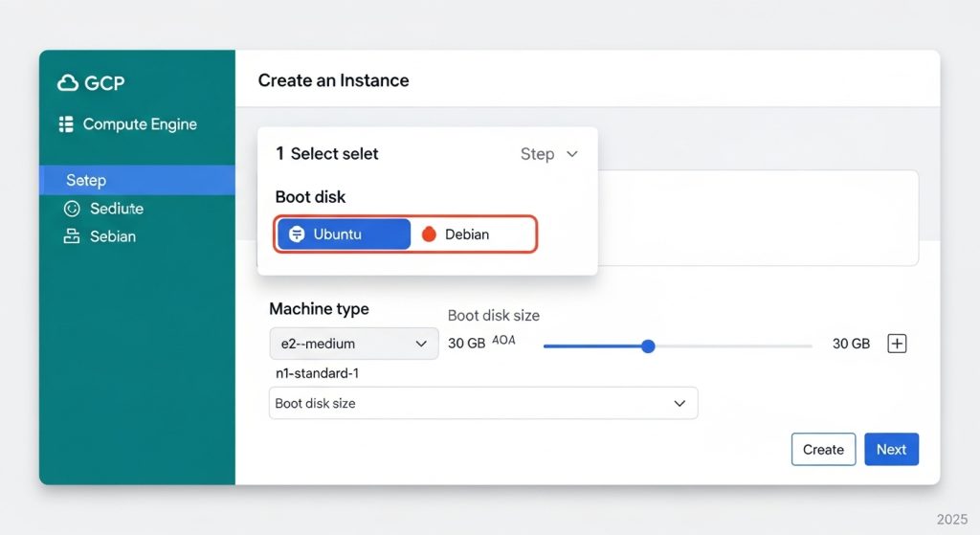980x535 pixels.
Task: Click the large empty text box
Action: (756, 217)
